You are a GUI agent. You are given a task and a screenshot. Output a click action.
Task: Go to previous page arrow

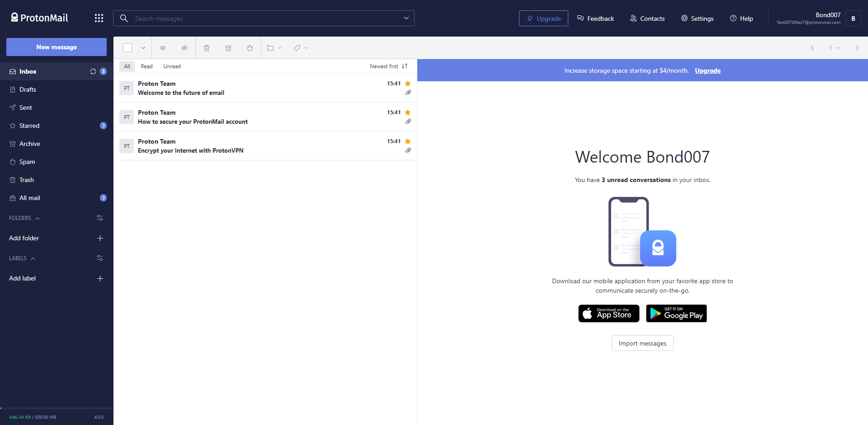[x=812, y=48]
